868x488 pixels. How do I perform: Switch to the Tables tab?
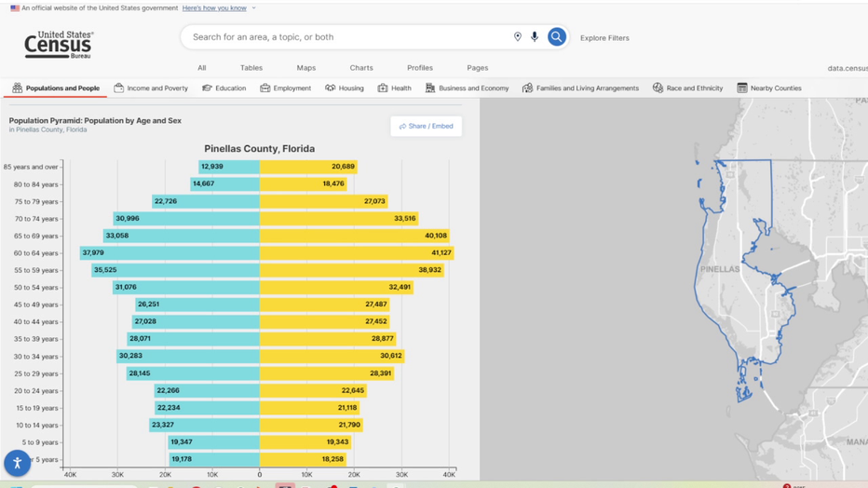(251, 68)
